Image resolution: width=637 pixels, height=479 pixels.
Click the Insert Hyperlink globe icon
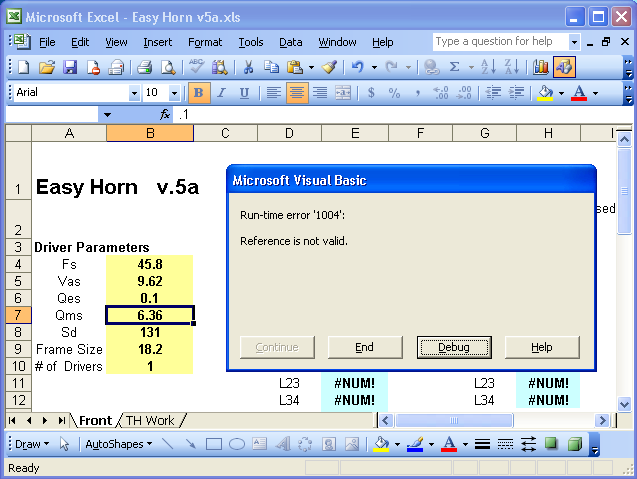click(431, 67)
